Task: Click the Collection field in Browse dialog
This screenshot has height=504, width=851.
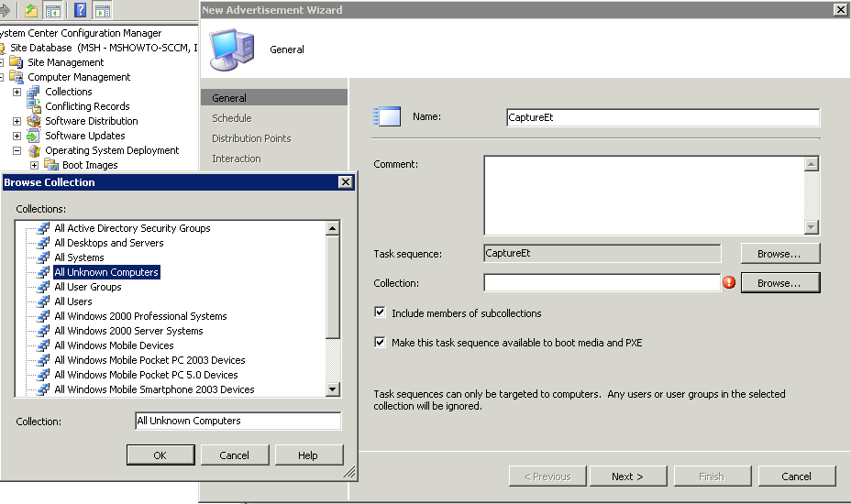Action: click(x=238, y=421)
